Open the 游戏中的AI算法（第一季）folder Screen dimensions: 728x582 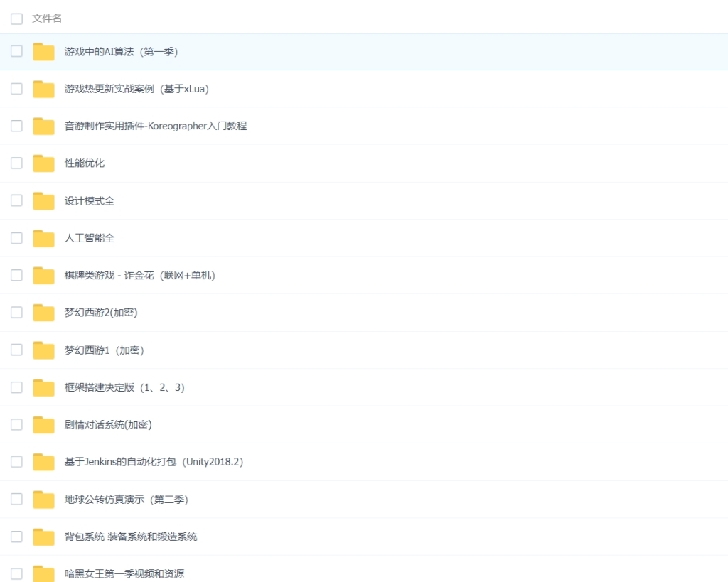point(121,51)
